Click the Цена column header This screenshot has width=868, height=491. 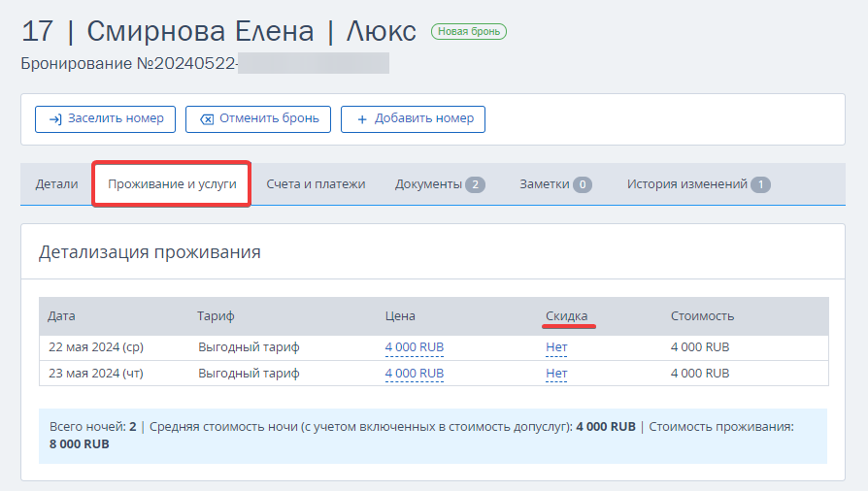tap(400, 316)
